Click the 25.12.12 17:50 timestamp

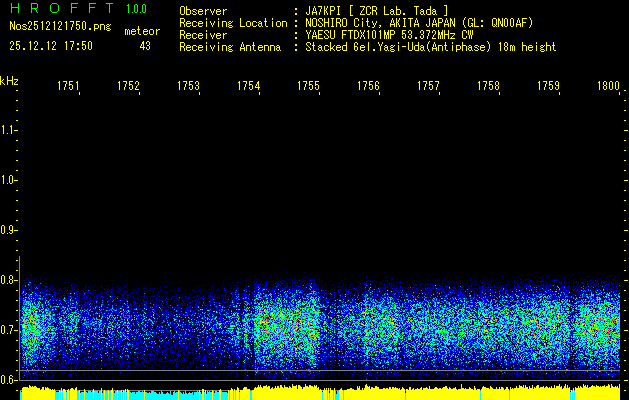[x=50, y=46]
